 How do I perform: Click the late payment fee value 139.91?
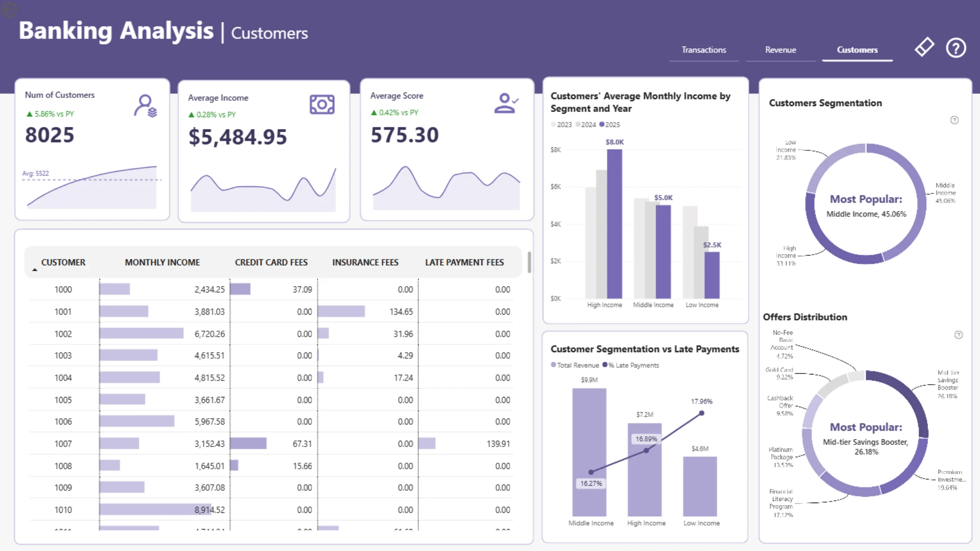498,444
